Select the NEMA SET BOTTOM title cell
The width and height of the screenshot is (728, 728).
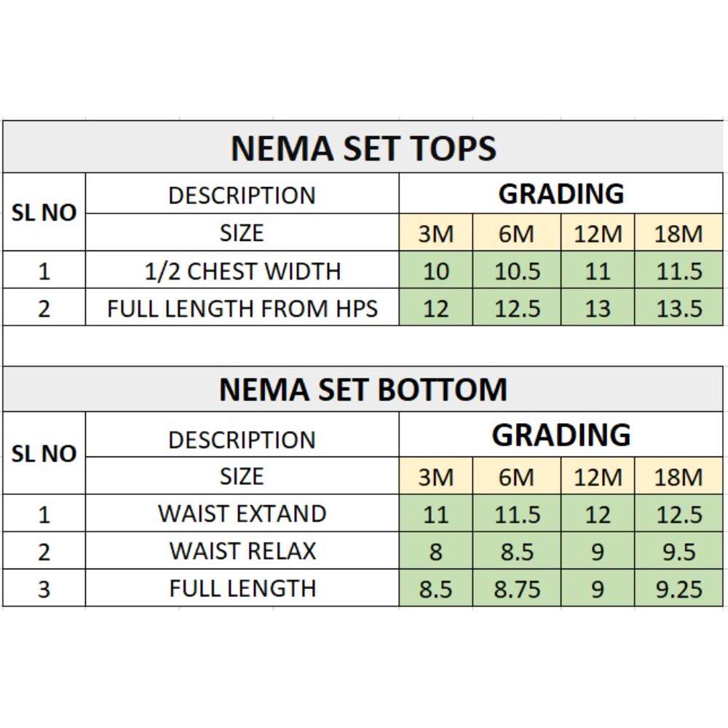pyautogui.click(x=363, y=389)
